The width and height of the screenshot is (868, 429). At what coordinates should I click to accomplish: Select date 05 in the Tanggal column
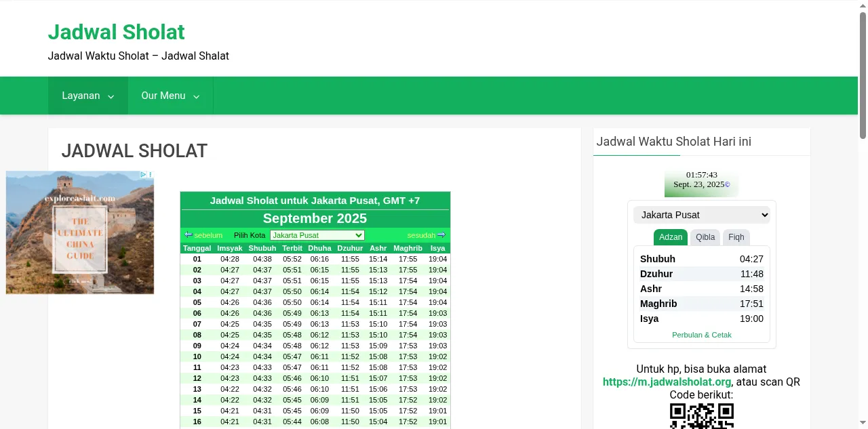point(197,302)
